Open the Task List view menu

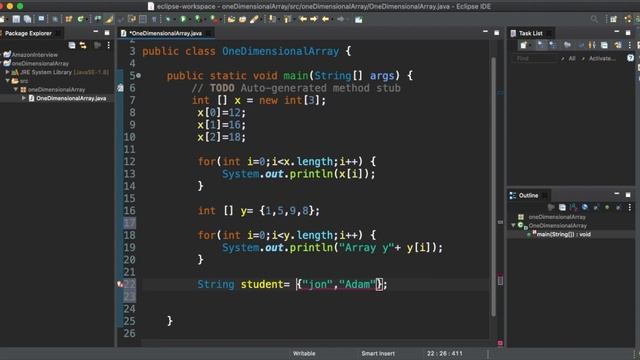(630, 45)
